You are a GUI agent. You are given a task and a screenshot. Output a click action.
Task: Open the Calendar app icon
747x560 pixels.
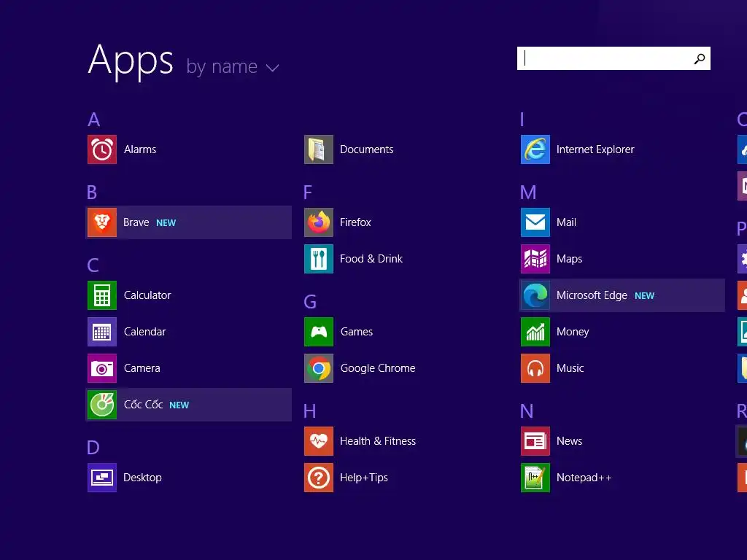(x=102, y=332)
